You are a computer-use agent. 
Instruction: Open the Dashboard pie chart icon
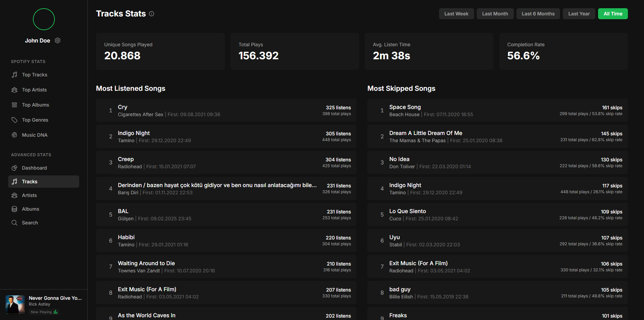[x=14, y=168]
